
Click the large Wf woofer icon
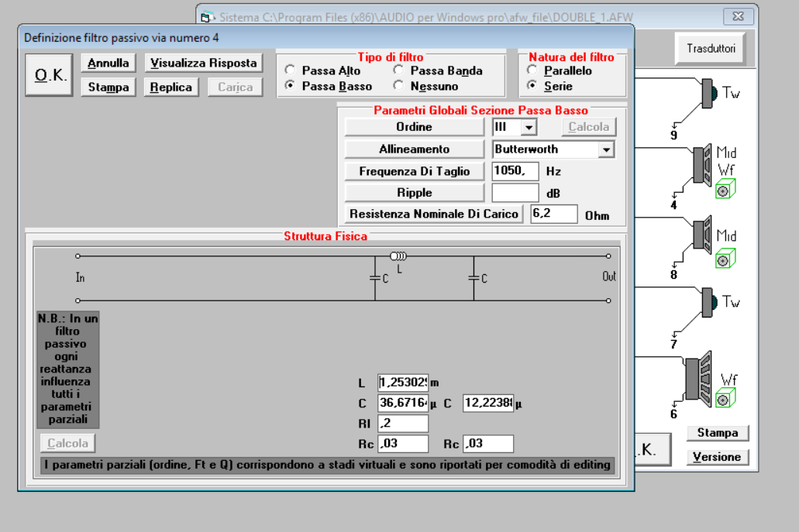[698, 379]
